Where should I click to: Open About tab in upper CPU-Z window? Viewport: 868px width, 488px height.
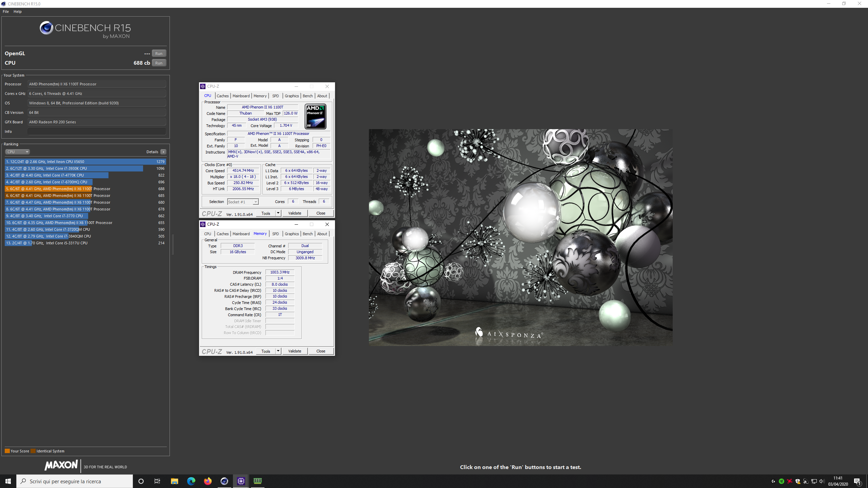coord(322,96)
